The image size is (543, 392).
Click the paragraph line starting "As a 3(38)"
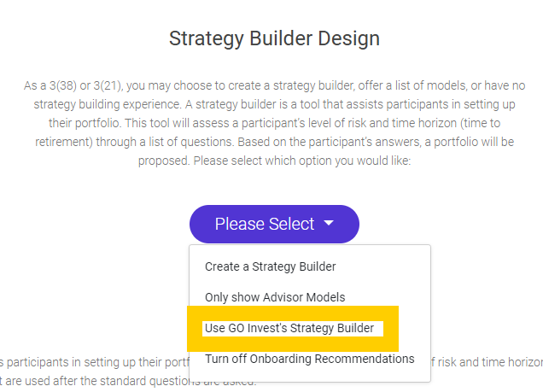274,86
